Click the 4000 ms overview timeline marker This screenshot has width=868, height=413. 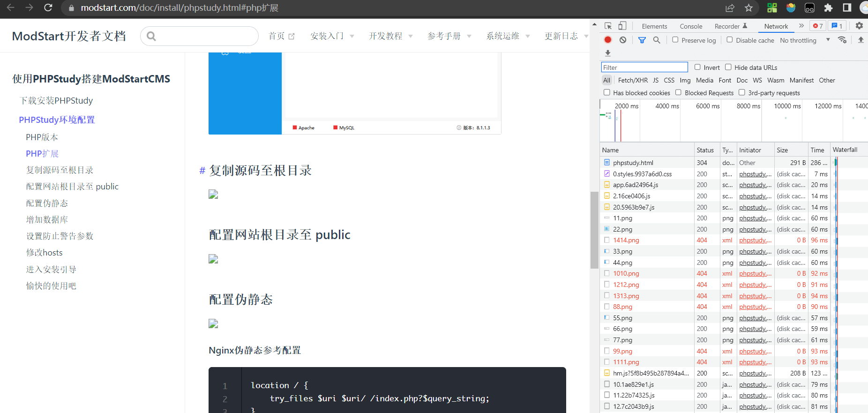point(667,106)
